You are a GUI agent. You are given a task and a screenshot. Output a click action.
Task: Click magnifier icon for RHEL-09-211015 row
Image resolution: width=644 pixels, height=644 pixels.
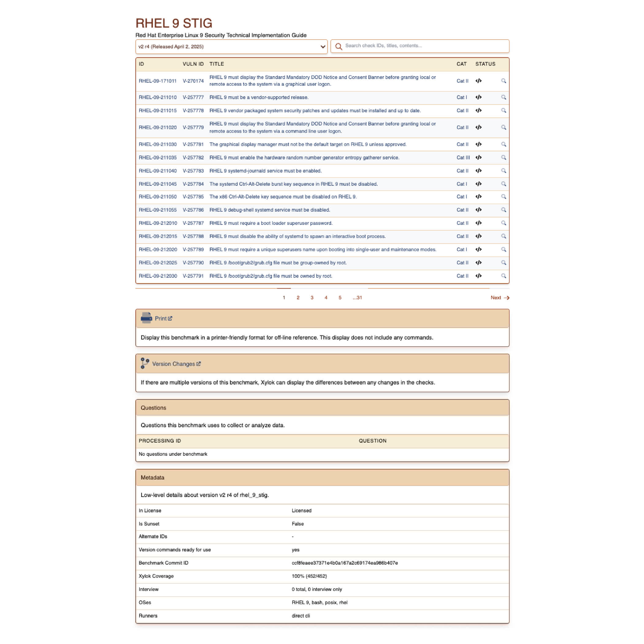[x=503, y=110]
